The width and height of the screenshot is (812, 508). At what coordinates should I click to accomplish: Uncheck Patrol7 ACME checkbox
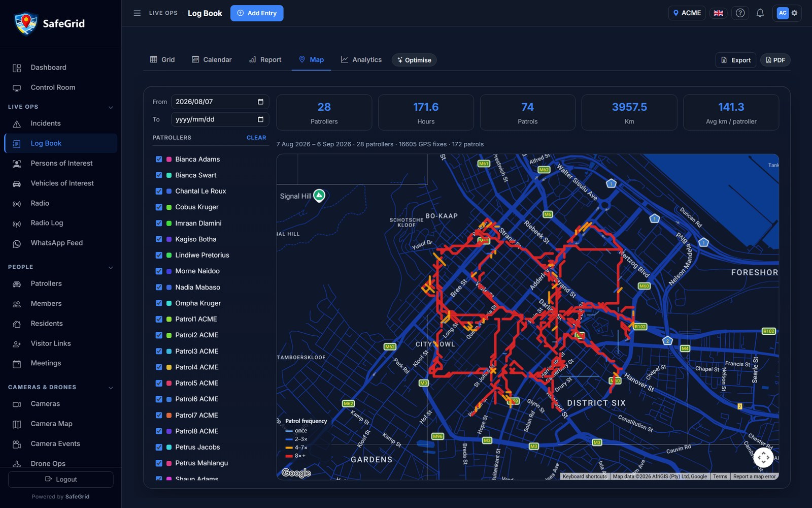click(x=159, y=416)
